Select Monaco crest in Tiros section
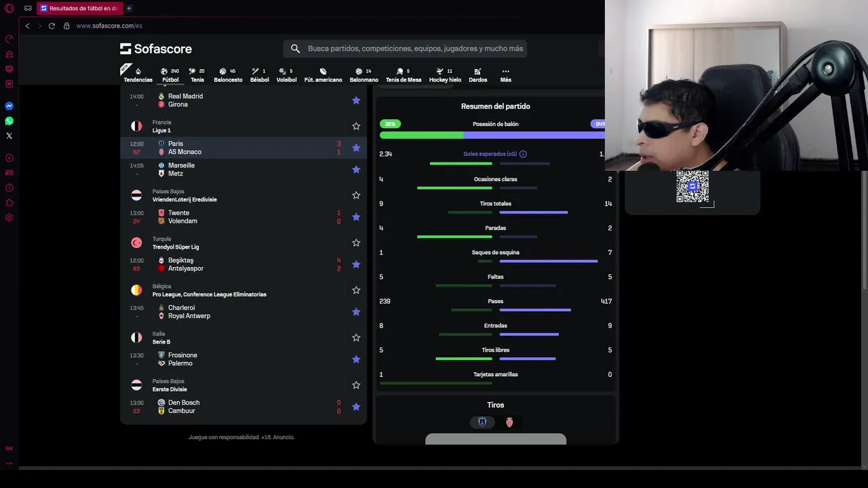Viewport: 868px width, 488px height. 509,422
